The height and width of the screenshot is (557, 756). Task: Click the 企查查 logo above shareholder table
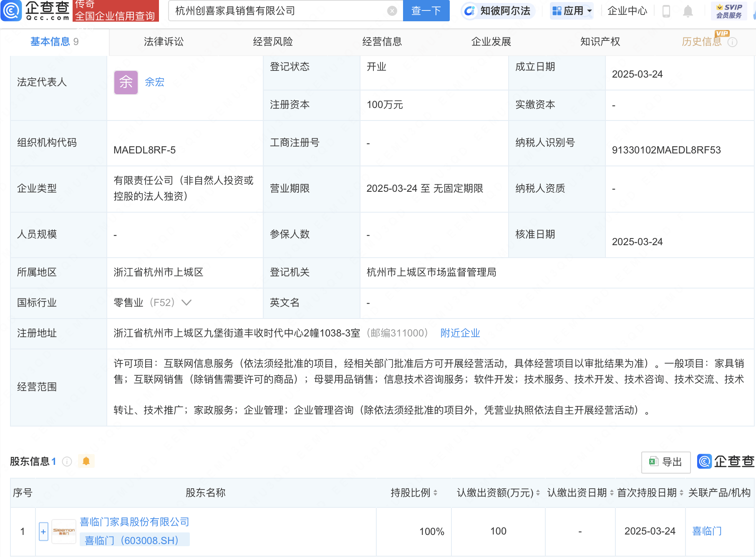tap(726, 462)
